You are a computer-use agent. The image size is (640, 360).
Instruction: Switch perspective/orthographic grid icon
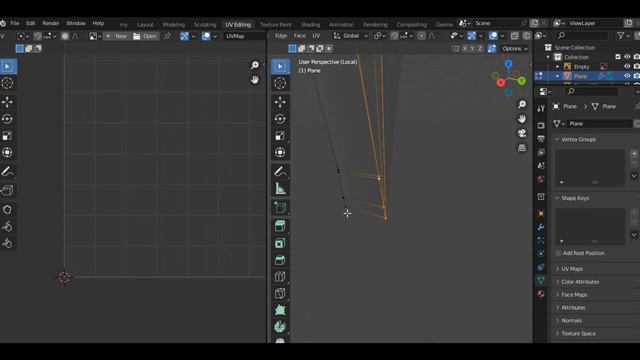pos(522,148)
